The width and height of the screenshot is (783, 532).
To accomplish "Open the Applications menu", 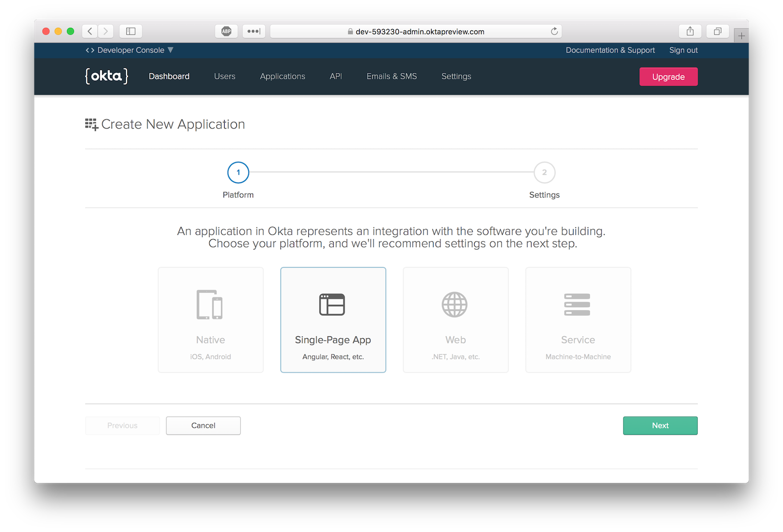I will click(x=282, y=76).
